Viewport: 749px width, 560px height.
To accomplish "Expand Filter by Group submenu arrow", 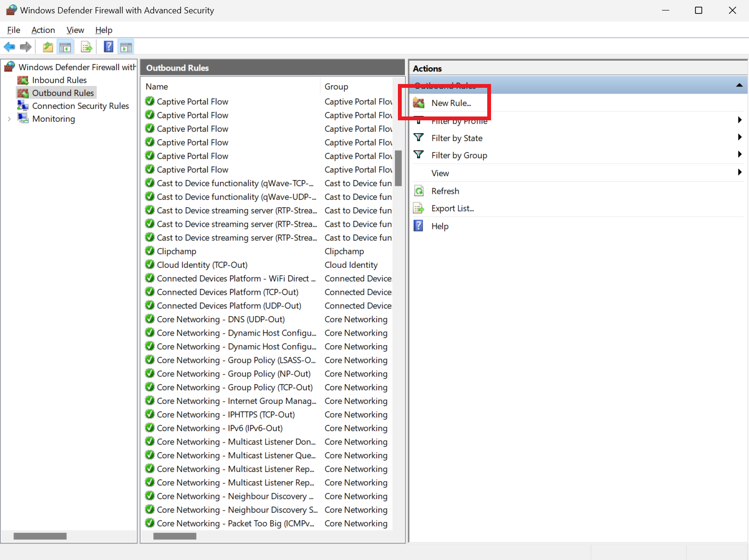I will (739, 155).
